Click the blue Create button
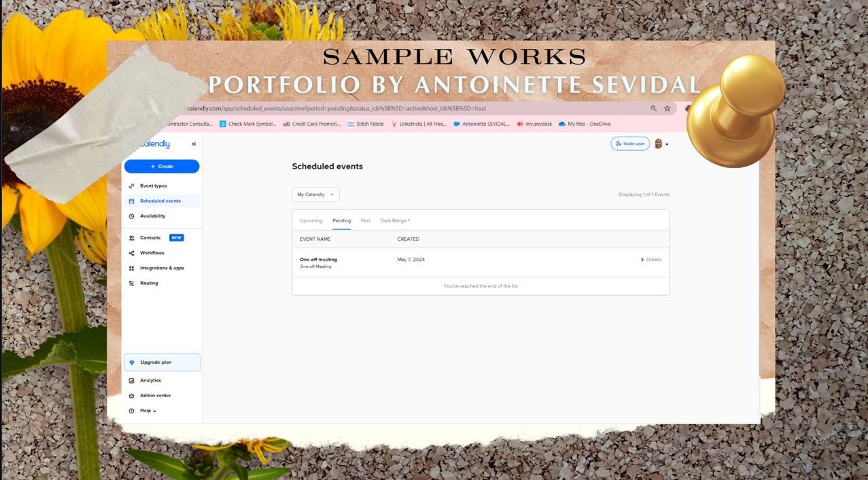 click(162, 167)
